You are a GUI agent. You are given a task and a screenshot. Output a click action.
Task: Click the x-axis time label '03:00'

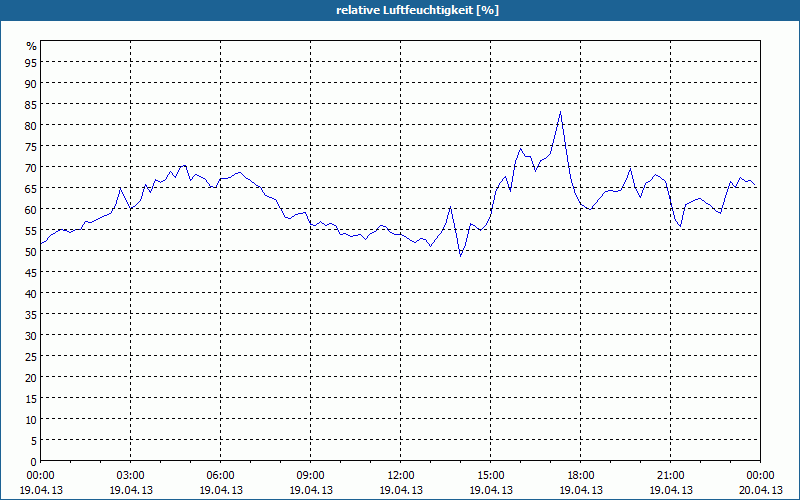tap(131, 476)
